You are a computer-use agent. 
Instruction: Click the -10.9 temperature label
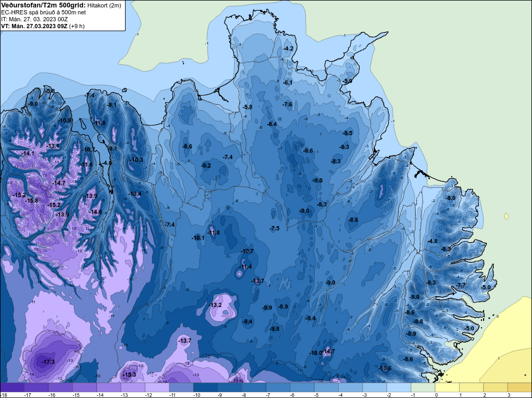tap(64, 120)
